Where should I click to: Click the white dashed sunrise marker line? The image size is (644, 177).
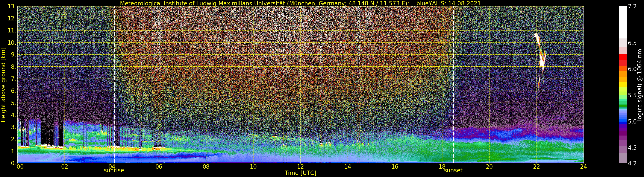pyautogui.click(x=114, y=85)
